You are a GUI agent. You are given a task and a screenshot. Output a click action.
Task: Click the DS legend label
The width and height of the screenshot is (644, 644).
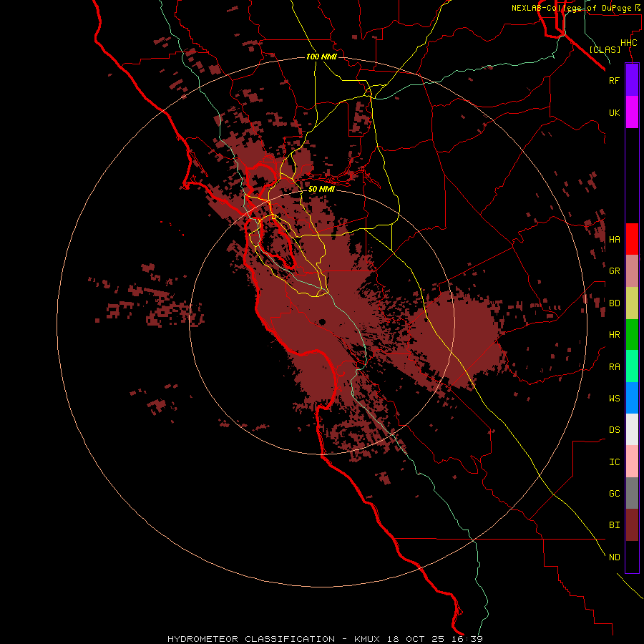[614, 430]
